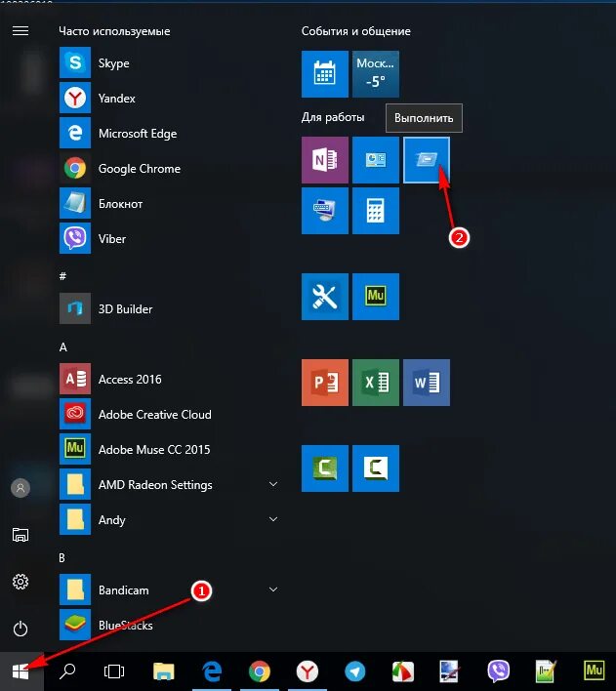Open the on-screen keyboard tile
This screenshot has height=691, width=616.
coord(325,211)
